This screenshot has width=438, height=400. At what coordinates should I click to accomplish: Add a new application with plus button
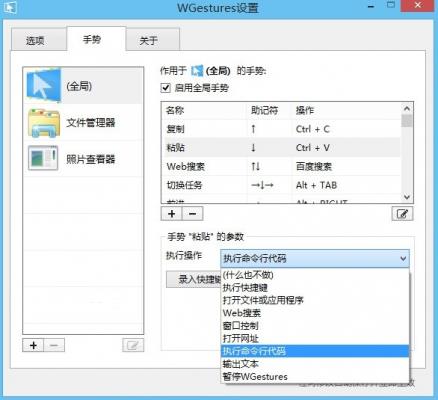click(x=33, y=345)
